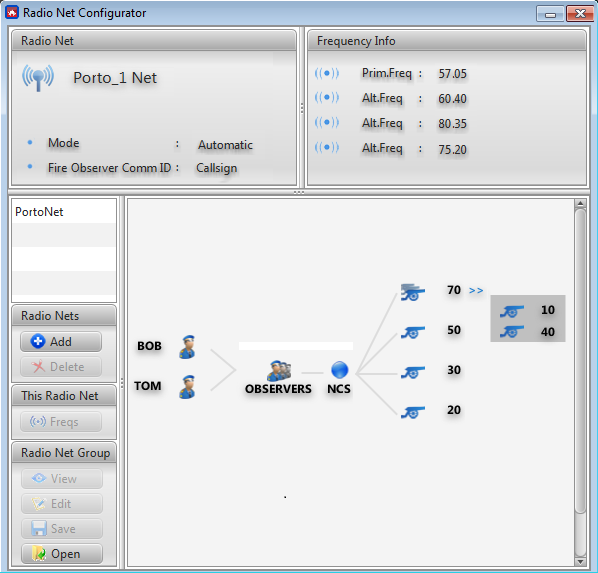Screen dimensions: 598x573
Task: Collapse unit 70 sub-units with the chevrons
Action: [476, 291]
